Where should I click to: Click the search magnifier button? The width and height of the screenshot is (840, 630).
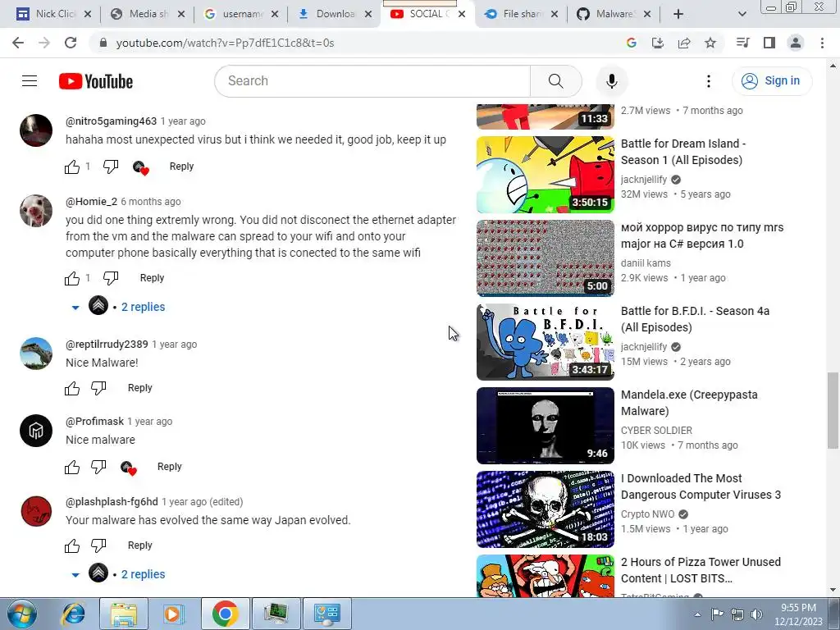tap(555, 81)
